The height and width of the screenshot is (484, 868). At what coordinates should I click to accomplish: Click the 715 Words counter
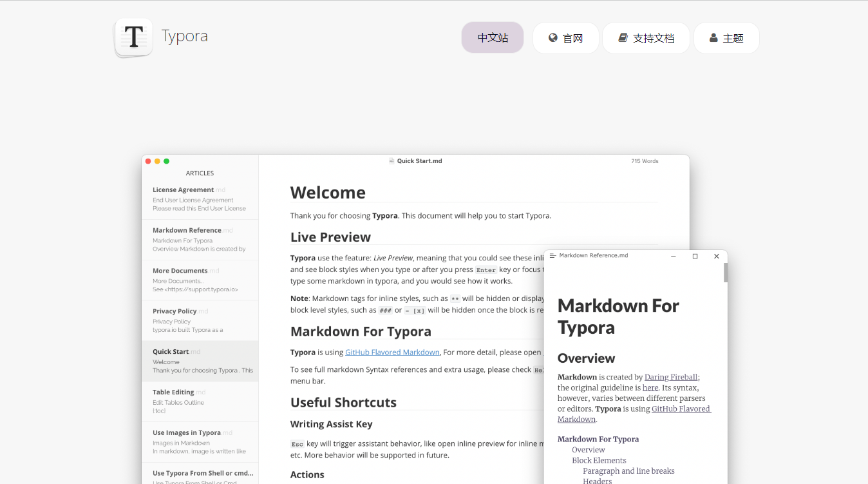coord(645,161)
